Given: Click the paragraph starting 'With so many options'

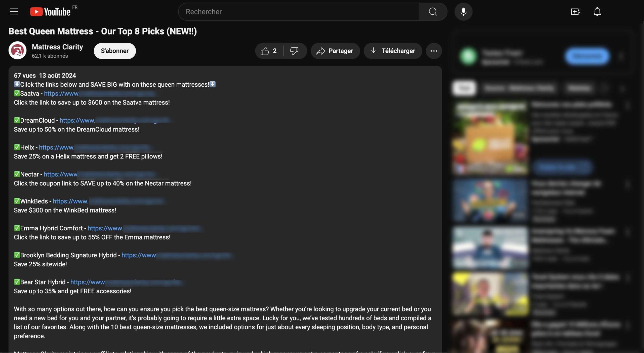Looking at the screenshot, I should tap(223, 323).
